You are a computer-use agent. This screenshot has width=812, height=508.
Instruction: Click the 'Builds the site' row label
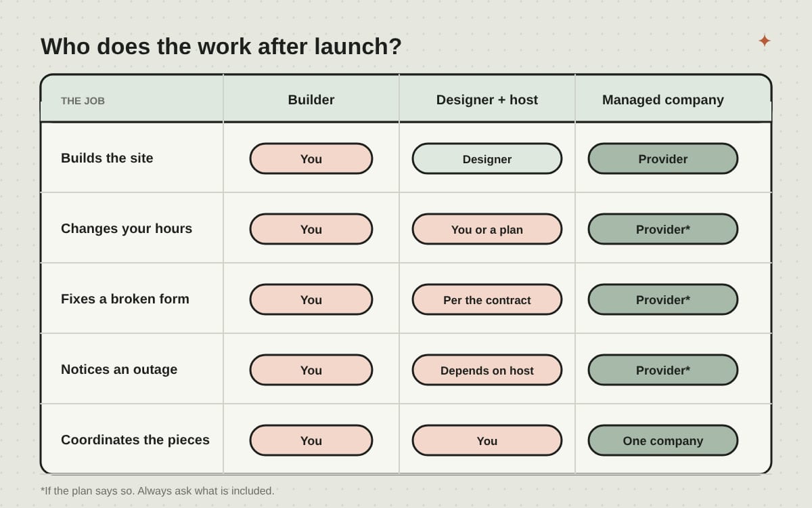[107, 158]
